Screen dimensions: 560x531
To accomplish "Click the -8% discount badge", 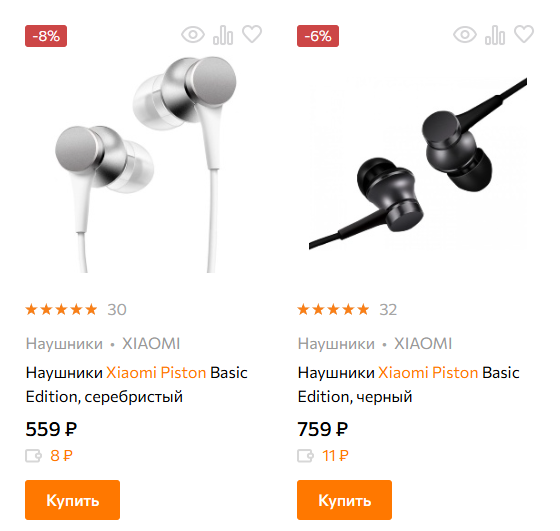I will [46, 36].
